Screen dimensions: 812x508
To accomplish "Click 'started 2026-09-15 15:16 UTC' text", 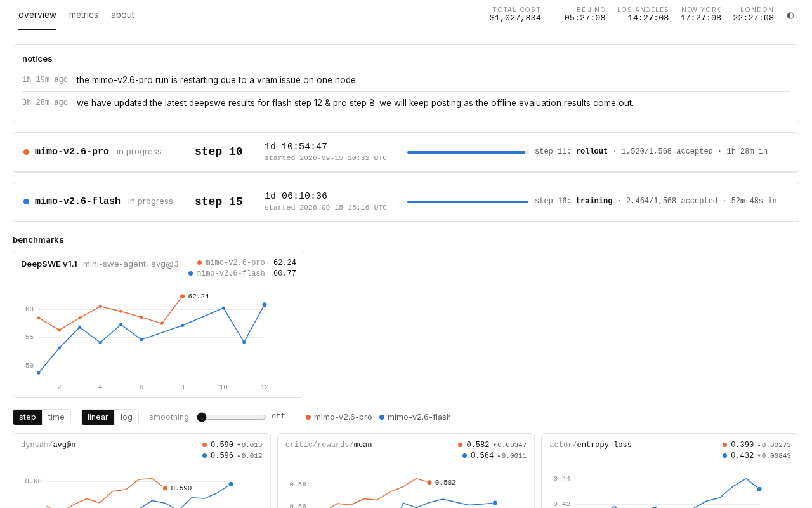I will pyautogui.click(x=325, y=208).
